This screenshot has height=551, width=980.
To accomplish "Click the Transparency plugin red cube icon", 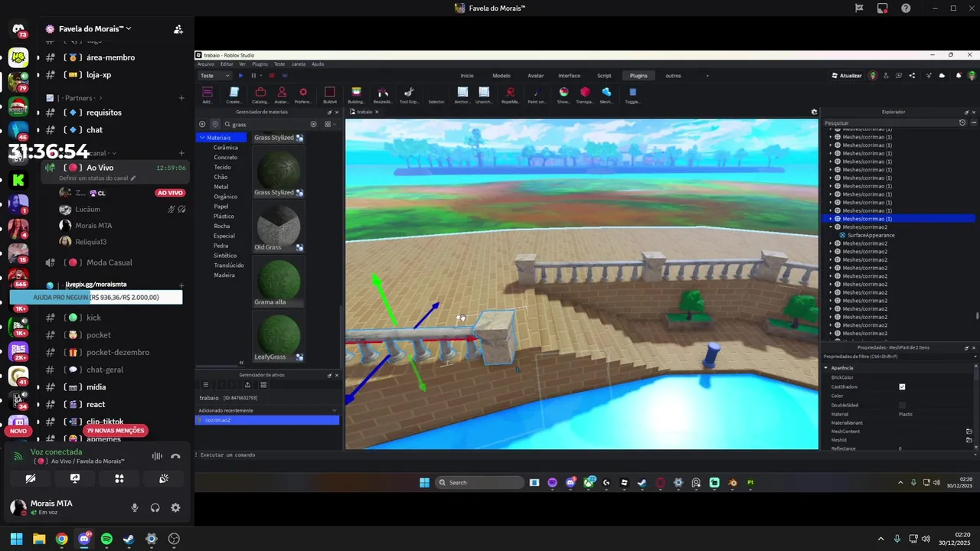I will point(585,93).
